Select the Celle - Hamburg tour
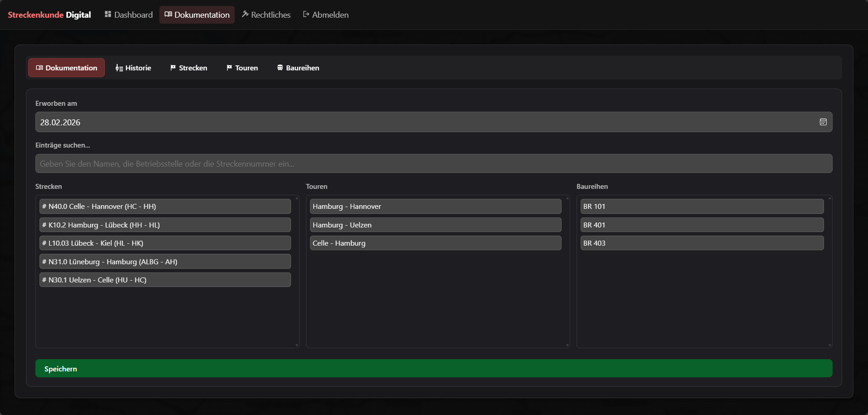This screenshot has height=415, width=868. pyautogui.click(x=435, y=243)
